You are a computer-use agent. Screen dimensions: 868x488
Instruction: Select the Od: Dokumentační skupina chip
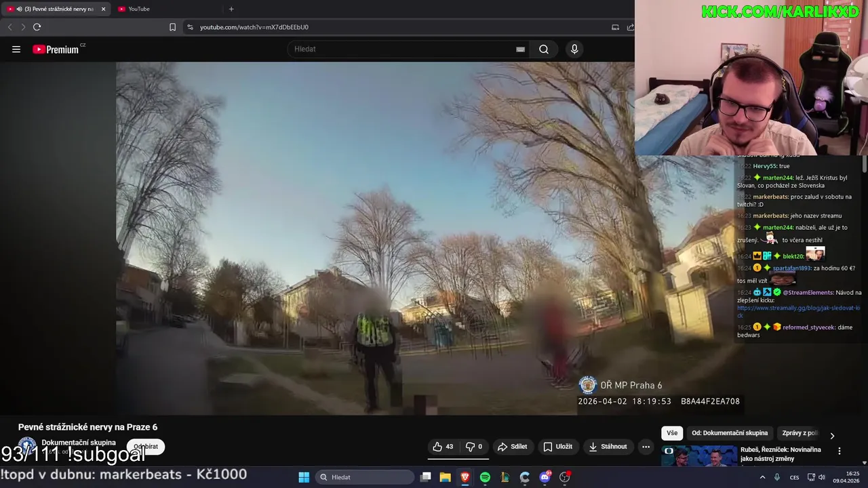pyautogui.click(x=730, y=433)
